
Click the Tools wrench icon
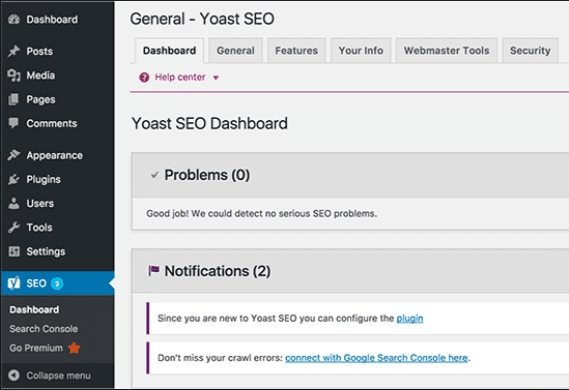pyautogui.click(x=14, y=227)
